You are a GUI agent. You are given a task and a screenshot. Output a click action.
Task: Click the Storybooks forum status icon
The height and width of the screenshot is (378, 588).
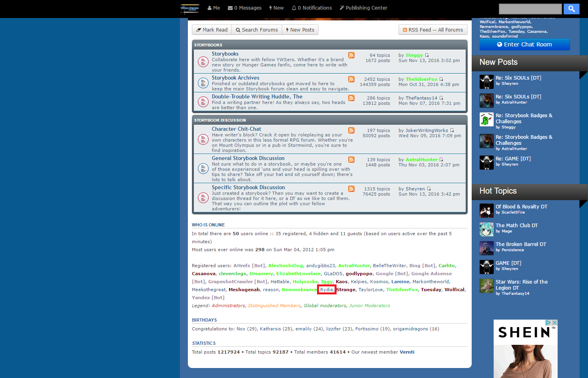pos(203,62)
